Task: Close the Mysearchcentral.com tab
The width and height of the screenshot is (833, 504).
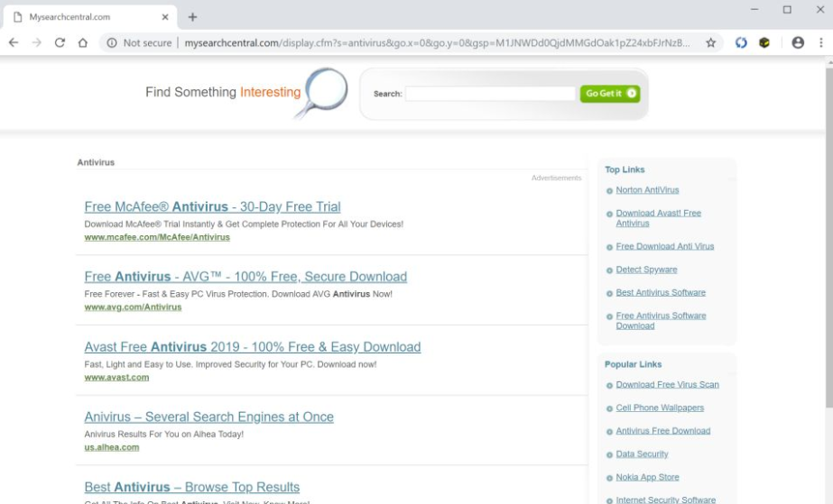Action: point(165,17)
